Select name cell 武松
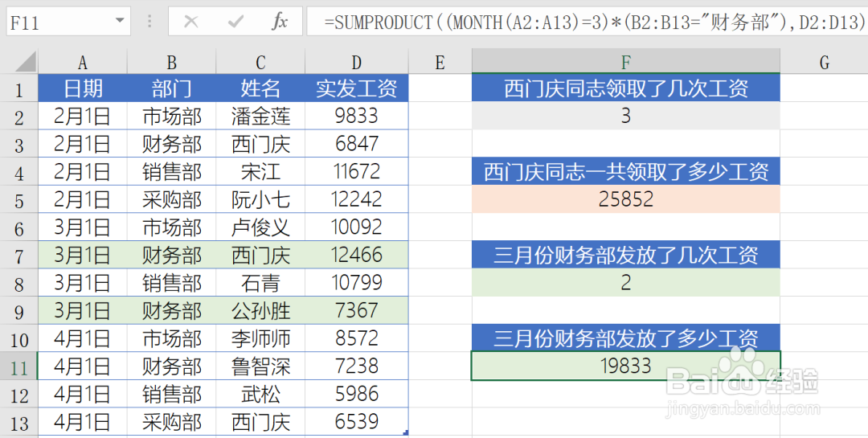 pyautogui.click(x=260, y=395)
